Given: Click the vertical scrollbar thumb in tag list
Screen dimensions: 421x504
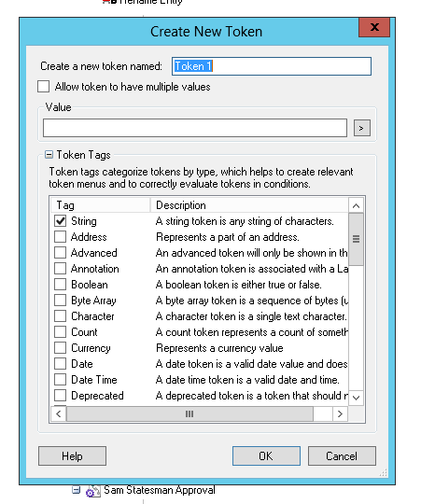Looking at the screenshot, I should click(x=356, y=239).
